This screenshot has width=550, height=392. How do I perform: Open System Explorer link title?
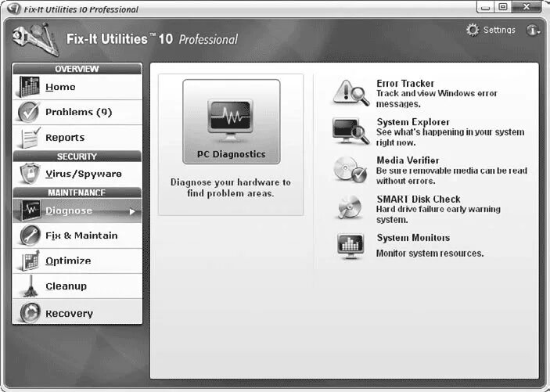[x=413, y=122]
